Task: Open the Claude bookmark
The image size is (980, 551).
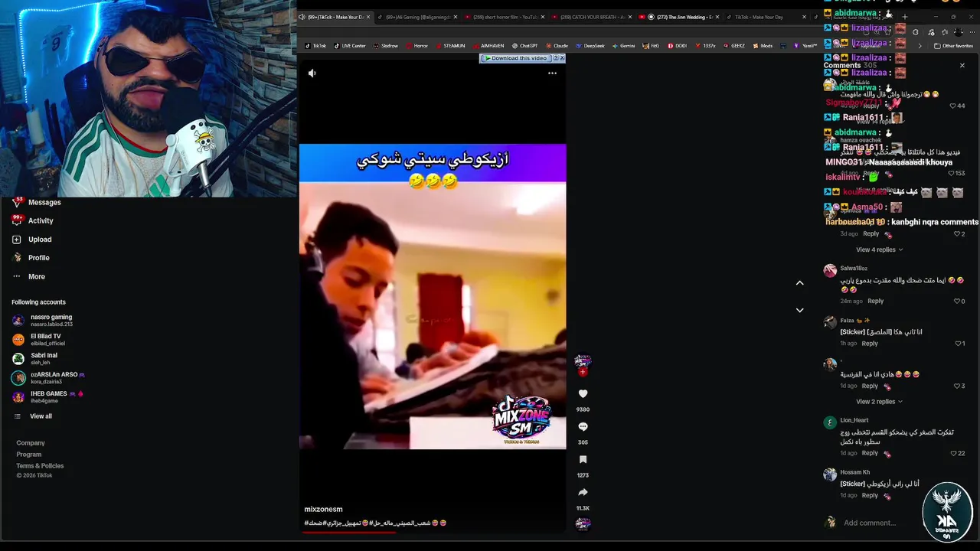Action: (x=557, y=46)
